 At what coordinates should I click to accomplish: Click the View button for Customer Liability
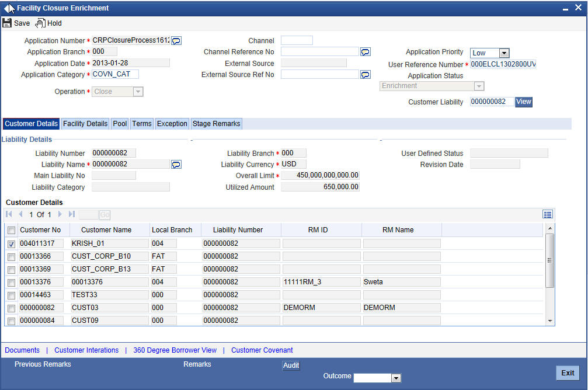point(524,102)
